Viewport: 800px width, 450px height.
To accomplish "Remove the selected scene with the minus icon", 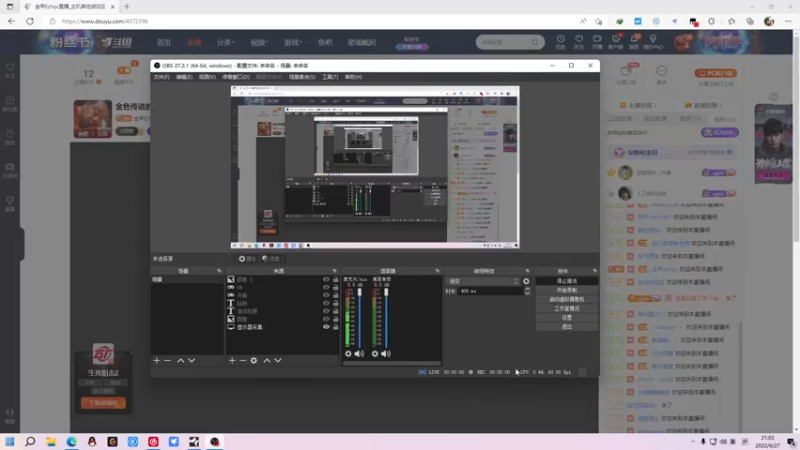I will coord(167,360).
